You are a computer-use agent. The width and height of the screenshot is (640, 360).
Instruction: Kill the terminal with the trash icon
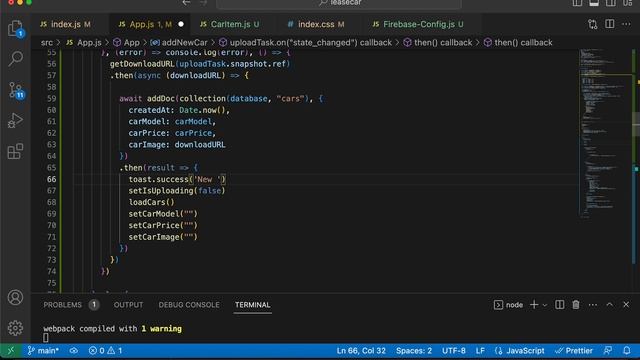pos(576,304)
